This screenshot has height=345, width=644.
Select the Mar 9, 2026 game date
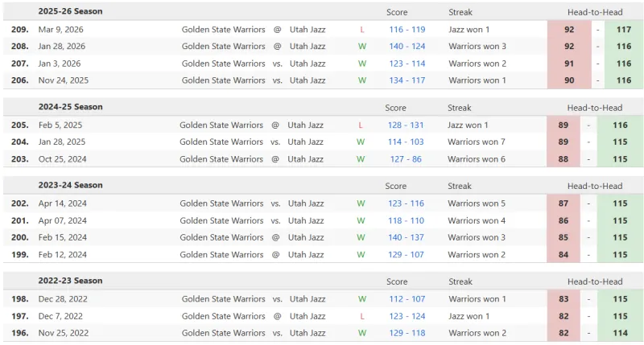60,30
